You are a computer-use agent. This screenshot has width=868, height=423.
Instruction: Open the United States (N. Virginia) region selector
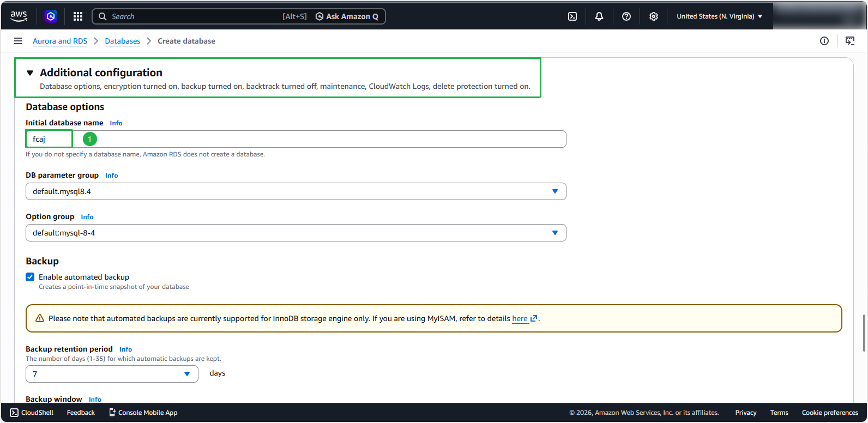(720, 16)
